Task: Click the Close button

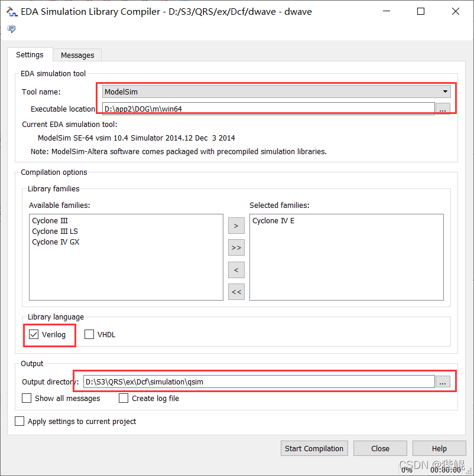Action: (x=380, y=448)
